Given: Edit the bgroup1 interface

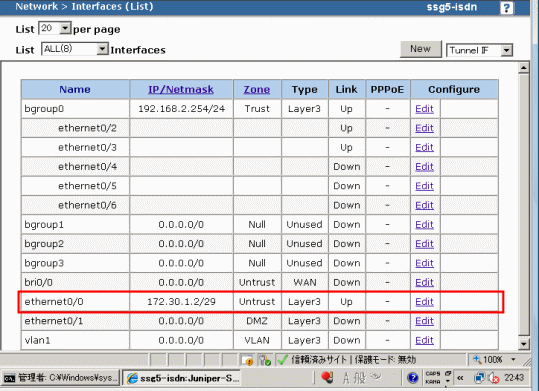Looking at the screenshot, I should coord(424,225).
